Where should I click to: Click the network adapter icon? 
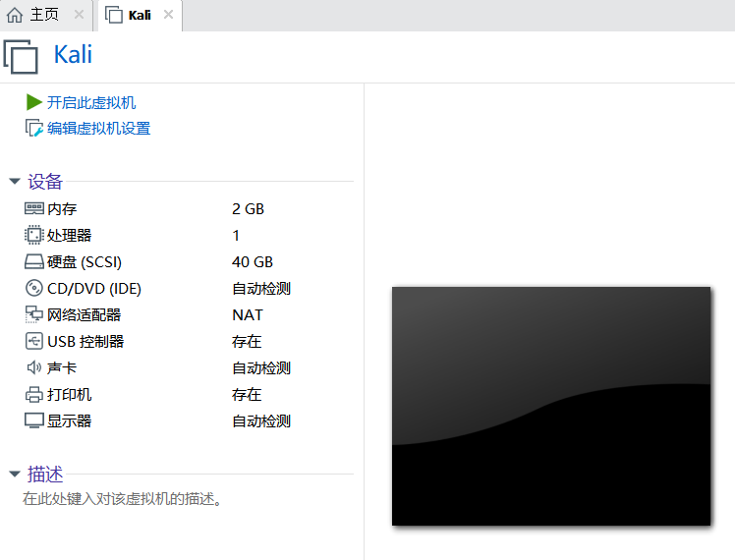tap(33, 315)
